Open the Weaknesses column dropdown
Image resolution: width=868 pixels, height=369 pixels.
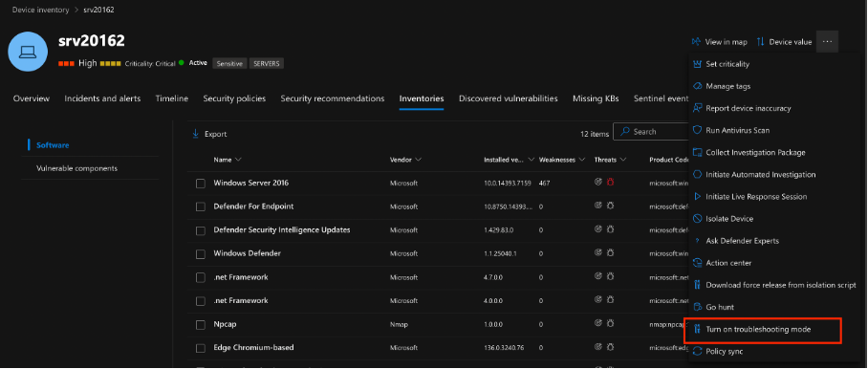[582, 160]
